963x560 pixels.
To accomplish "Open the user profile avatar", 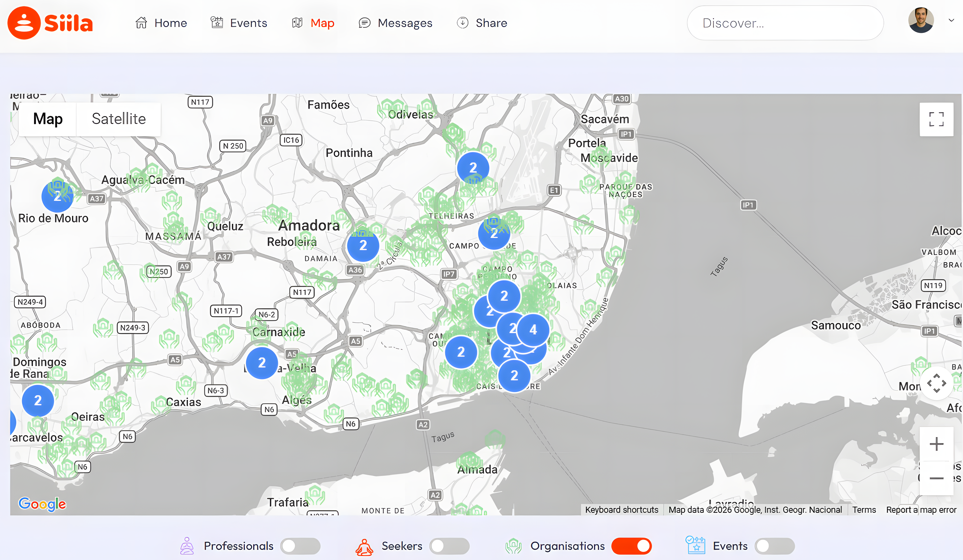I will [x=921, y=20].
